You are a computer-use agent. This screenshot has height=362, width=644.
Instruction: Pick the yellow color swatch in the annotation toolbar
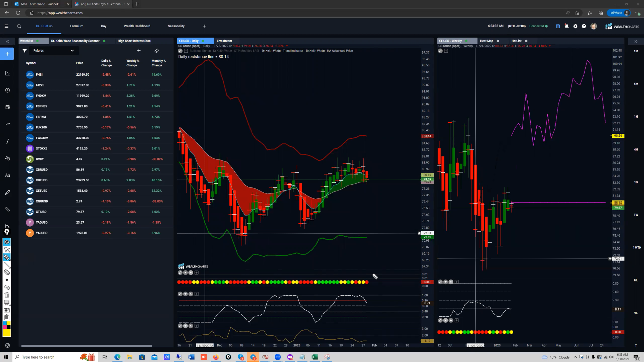[7, 333]
